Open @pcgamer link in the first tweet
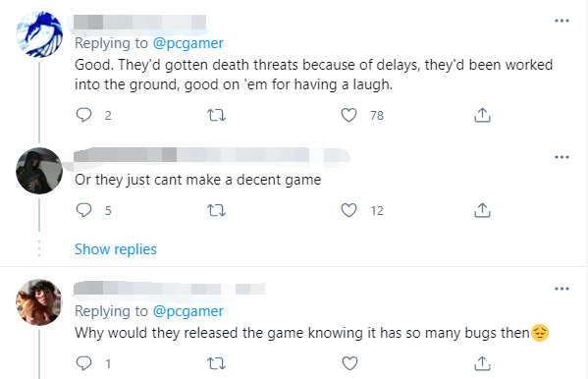The width and height of the screenshot is (588, 379). pyautogui.click(x=187, y=43)
